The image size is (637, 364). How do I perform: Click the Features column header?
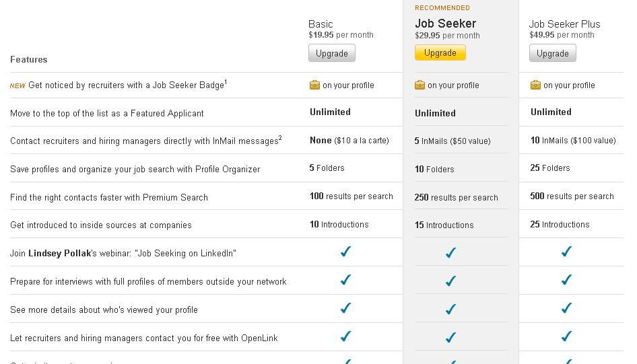pos(29,60)
